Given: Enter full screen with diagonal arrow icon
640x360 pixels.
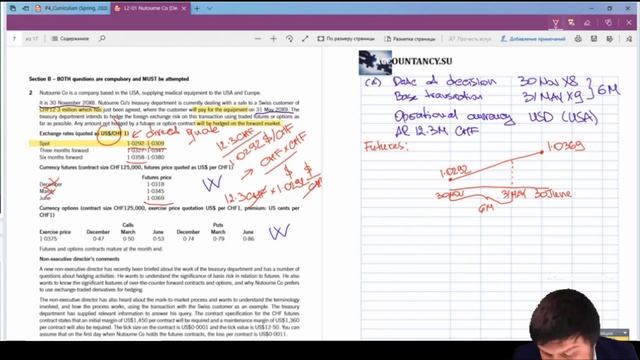Looking at the screenshot, I should click(305, 39).
